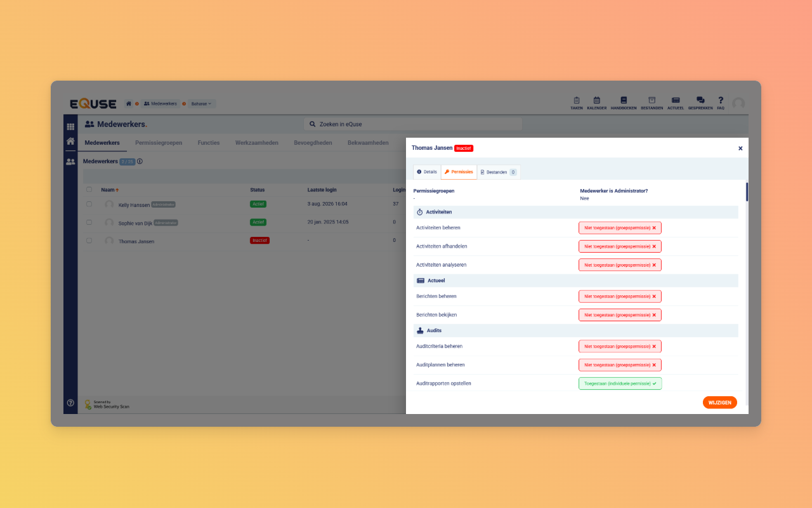This screenshot has width=812, height=508.
Task: Click the search magnifier icon
Action: [313, 124]
